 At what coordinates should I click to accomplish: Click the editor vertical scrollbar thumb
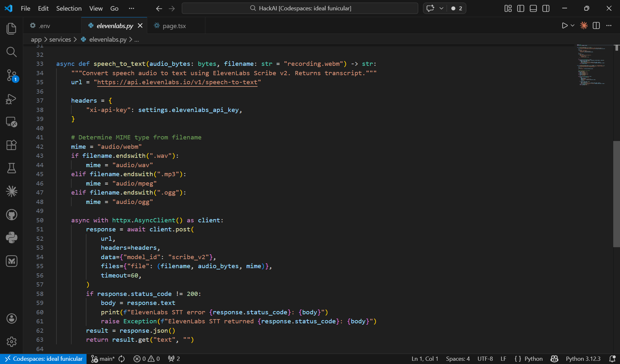click(616, 194)
